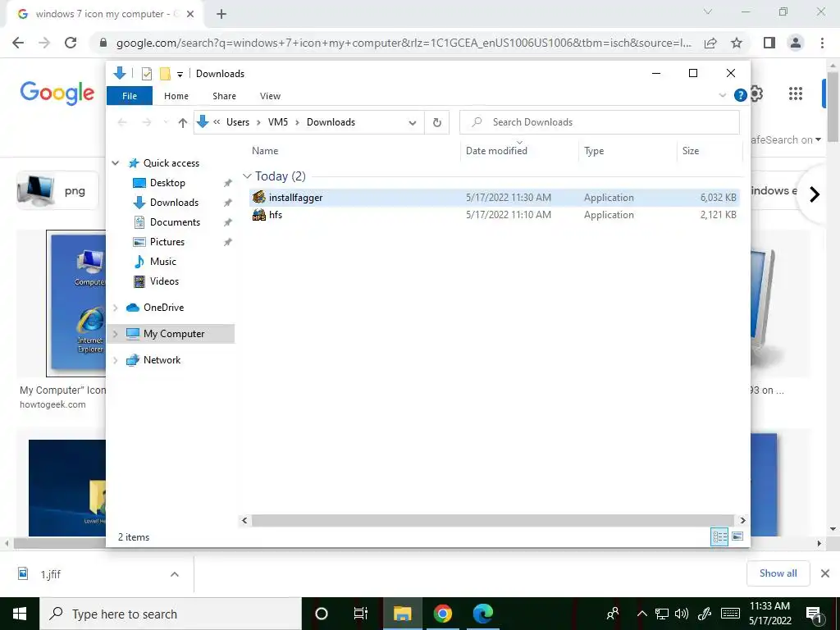840x630 pixels.
Task: Close the Chrome downloads bar
Action: tap(825, 573)
